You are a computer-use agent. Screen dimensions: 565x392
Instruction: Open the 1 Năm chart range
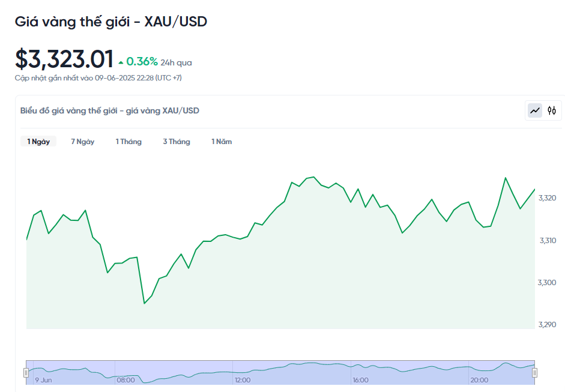[x=222, y=142]
